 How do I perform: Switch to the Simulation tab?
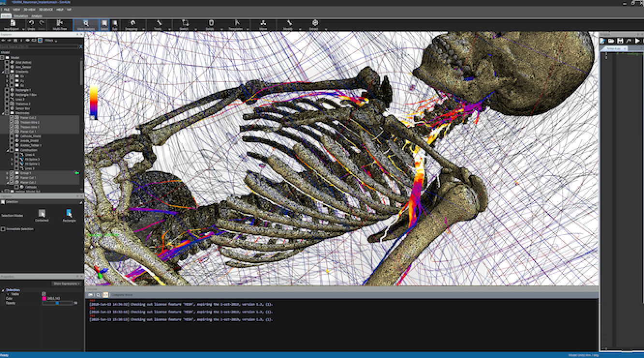[21, 16]
